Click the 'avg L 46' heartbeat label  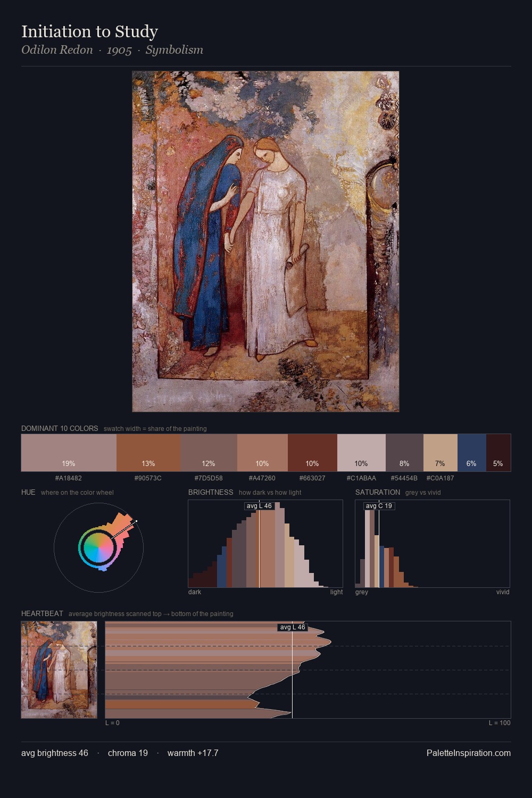pos(293,627)
